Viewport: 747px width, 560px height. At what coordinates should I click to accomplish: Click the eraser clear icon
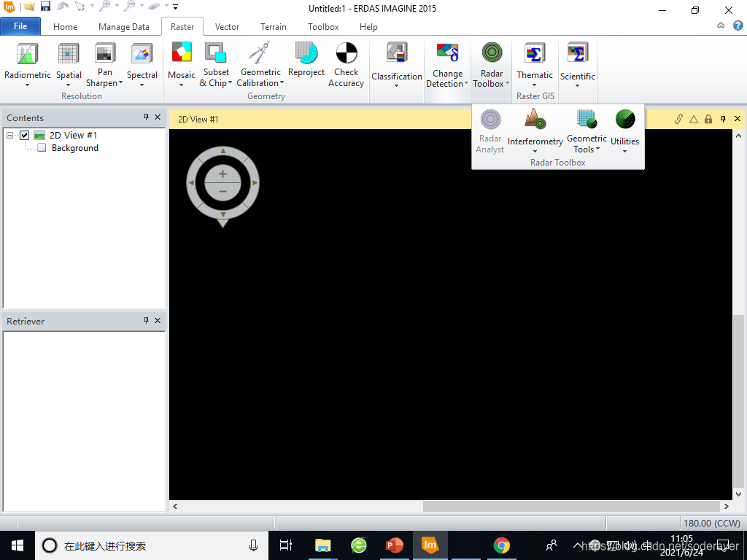(x=154, y=7)
